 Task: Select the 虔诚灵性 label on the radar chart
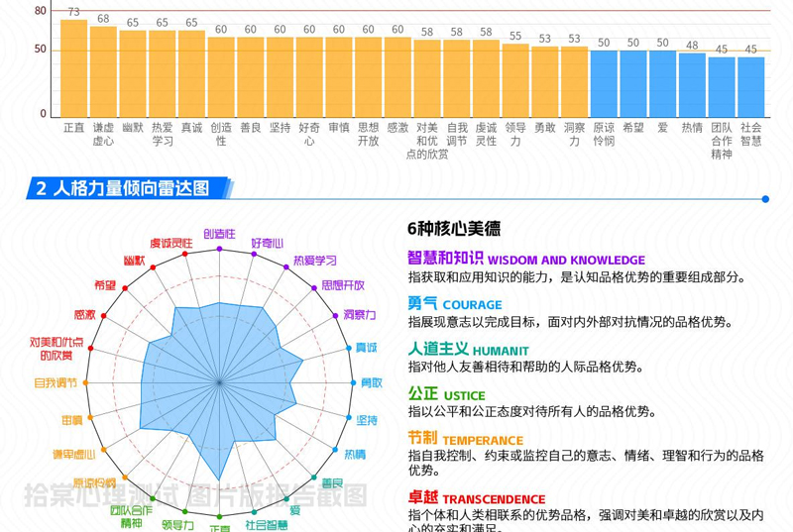170,244
